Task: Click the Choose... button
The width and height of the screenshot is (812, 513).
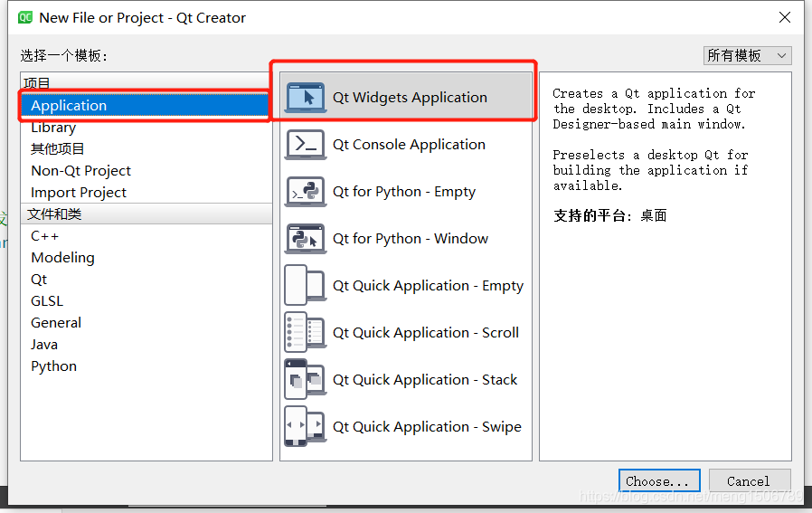Action: [659, 480]
